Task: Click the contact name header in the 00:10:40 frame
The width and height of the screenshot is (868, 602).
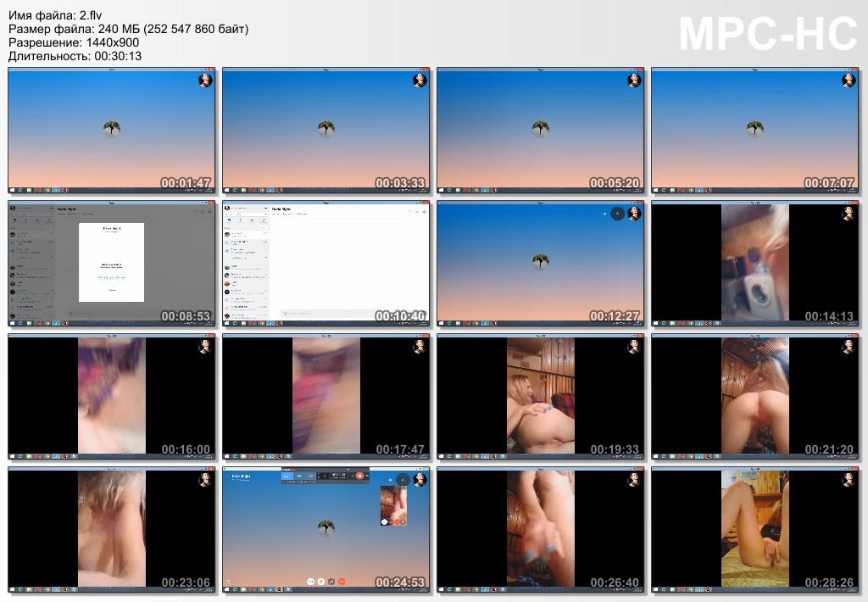Action: point(281,209)
